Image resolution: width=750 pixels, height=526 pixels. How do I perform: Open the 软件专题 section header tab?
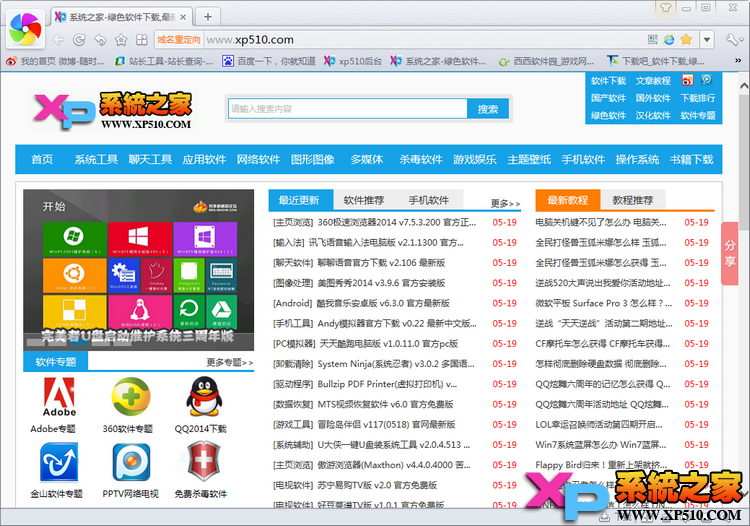click(55, 362)
